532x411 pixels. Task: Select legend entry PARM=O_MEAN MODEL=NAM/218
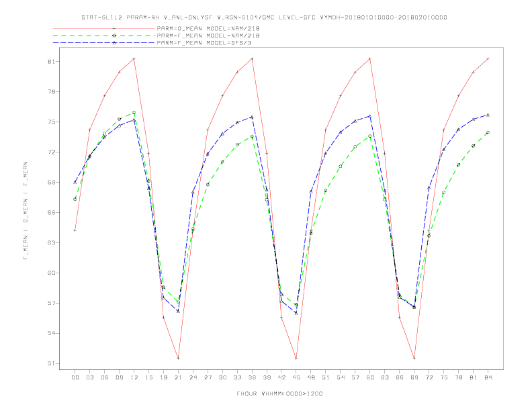tap(208, 28)
